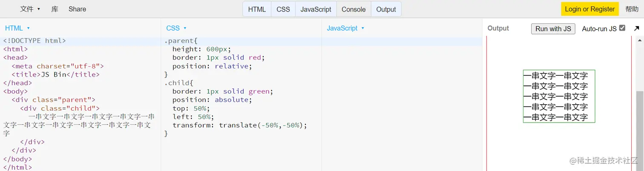The height and width of the screenshot is (171, 644).
Task: Open the 帮助 help link
Action: 632,9
